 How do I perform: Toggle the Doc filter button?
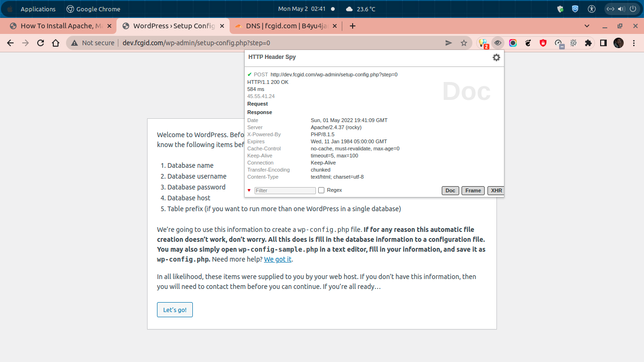[450, 190]
